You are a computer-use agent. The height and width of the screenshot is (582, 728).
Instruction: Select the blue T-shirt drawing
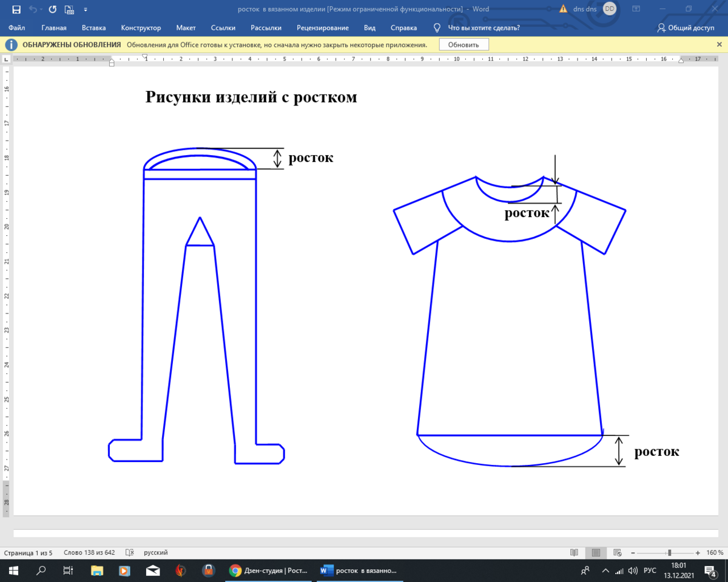[x=510, y=321]
